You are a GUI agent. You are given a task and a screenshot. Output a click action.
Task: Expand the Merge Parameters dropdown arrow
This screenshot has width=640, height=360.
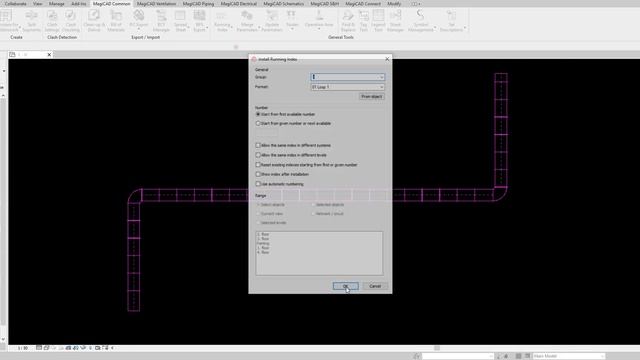259,28
